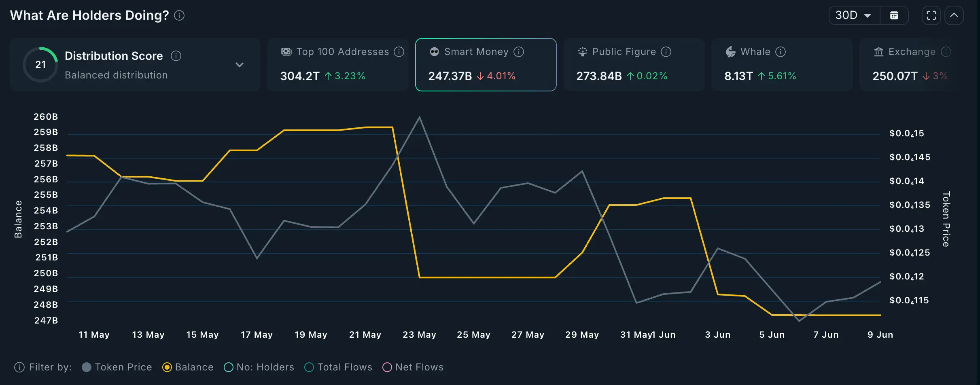
Task: Open the info tooltip next to Distribution Score
Action: (176, 56)
